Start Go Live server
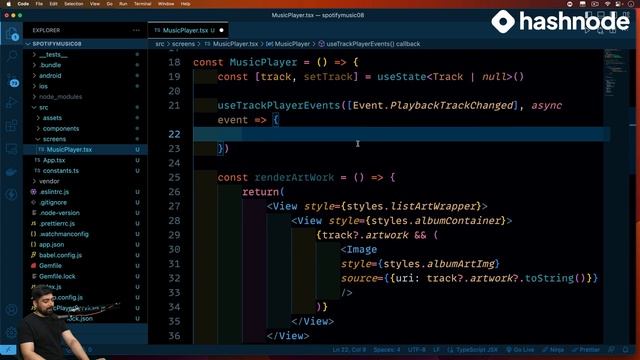640x360 pixels. click(x=520, y=350)
